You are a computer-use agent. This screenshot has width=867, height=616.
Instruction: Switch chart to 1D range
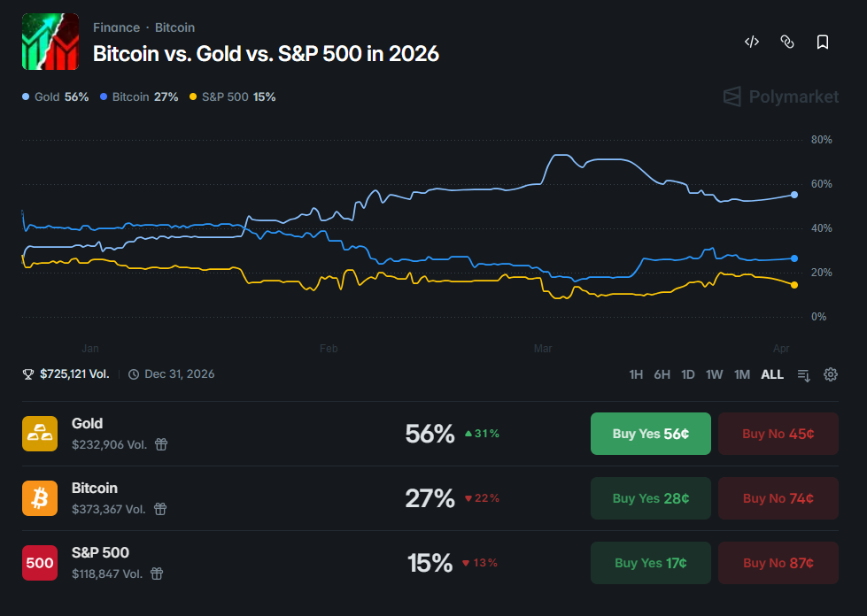(688, 374)
